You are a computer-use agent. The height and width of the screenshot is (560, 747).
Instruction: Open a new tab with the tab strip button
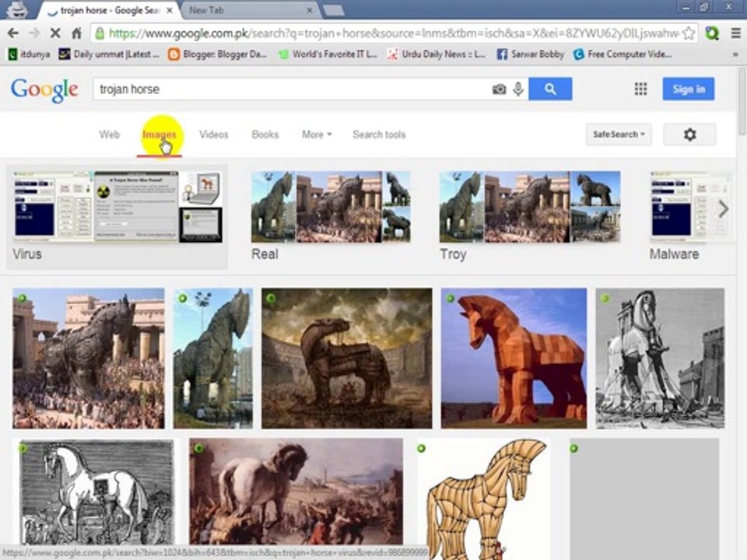coord(334,10)
